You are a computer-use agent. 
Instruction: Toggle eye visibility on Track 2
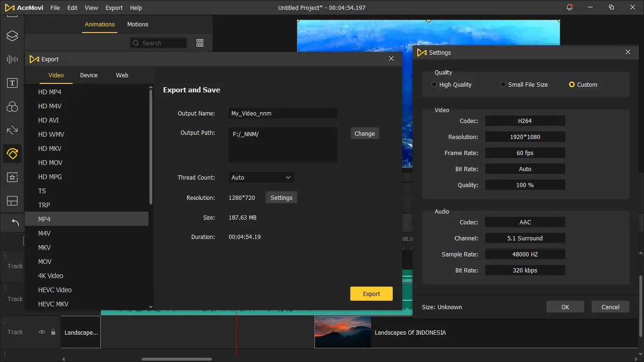(42, 332)
